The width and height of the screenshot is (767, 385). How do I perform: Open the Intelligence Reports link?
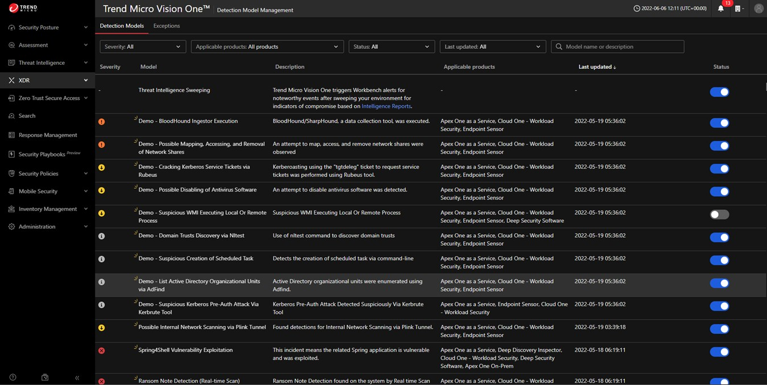(386, 106)
